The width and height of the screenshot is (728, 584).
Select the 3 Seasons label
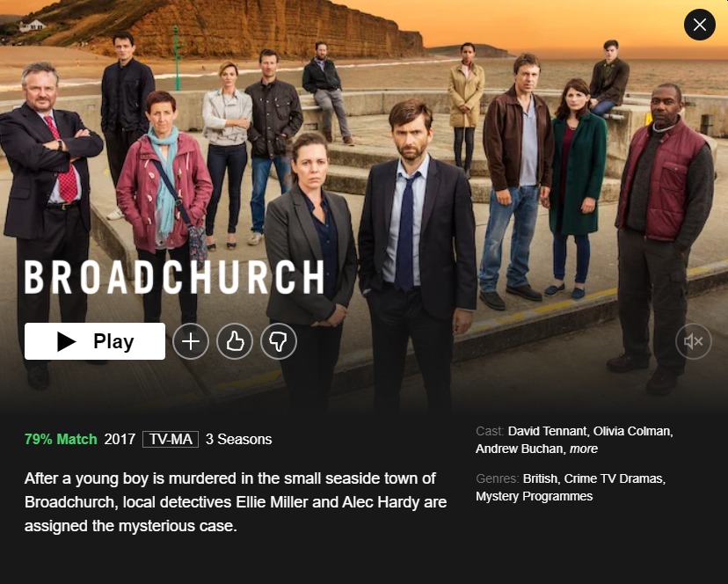tap(238, 439)
